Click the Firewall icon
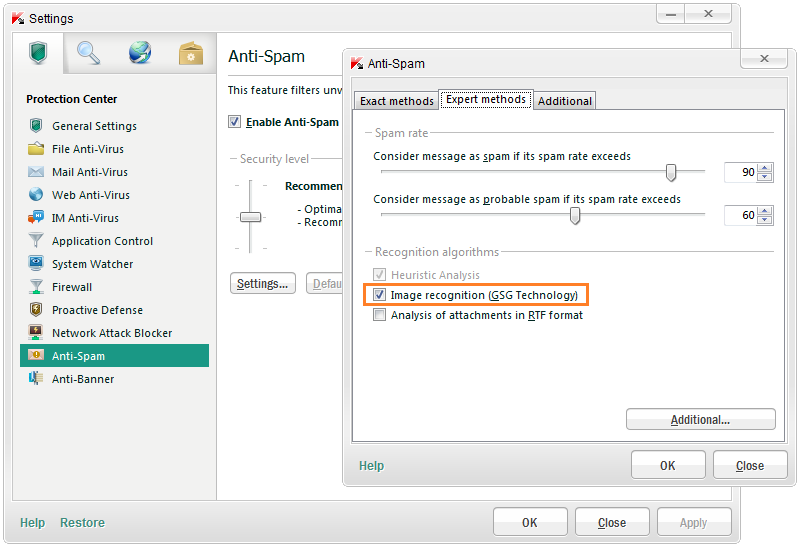The width and height of the screenshot is (803, 548). pyautogui.click(x=36, y=286)
